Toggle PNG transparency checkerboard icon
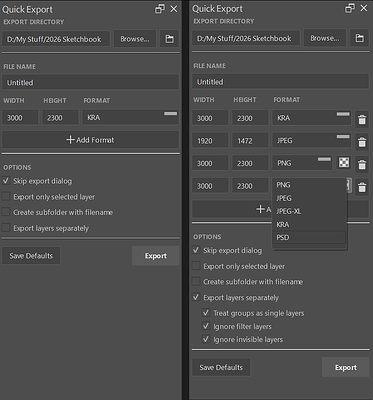Viewport: 373px width, 400px height. 344,163
